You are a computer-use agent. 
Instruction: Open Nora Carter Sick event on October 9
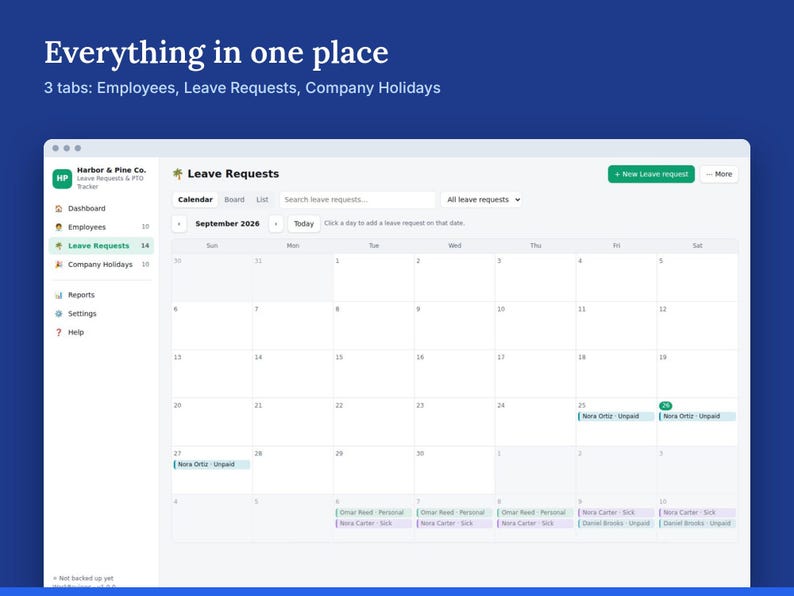click(x=616, y=512)
